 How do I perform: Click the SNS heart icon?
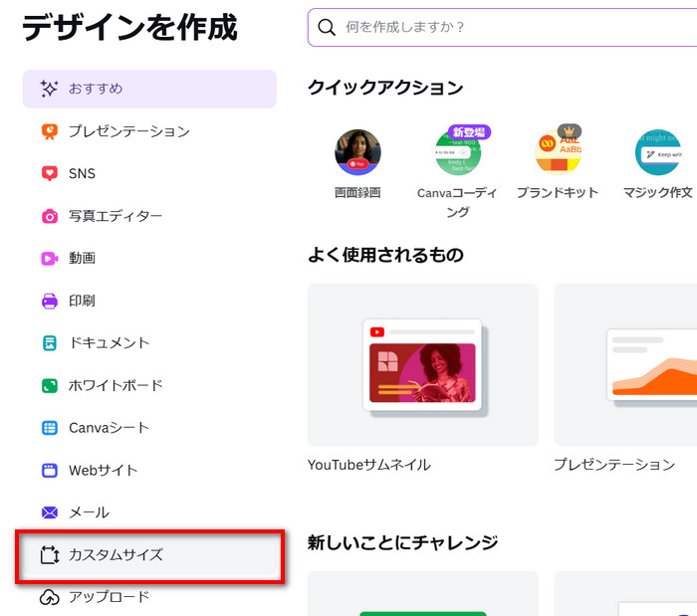click(49, 173)
